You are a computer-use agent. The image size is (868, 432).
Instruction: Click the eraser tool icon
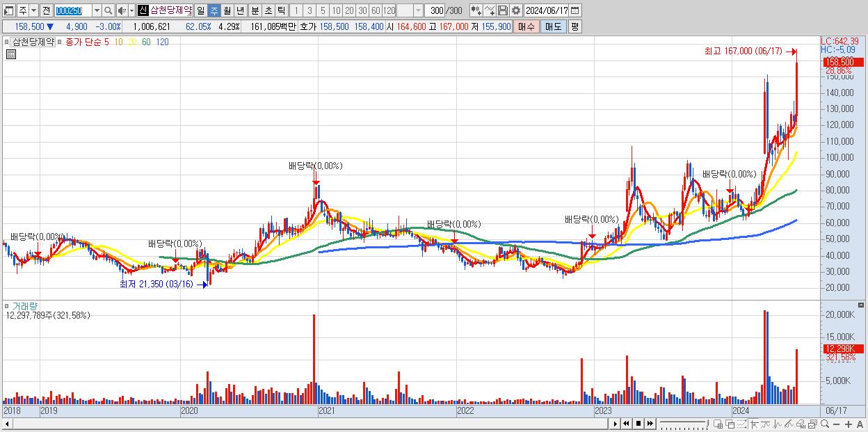click(x=801, y=424)
